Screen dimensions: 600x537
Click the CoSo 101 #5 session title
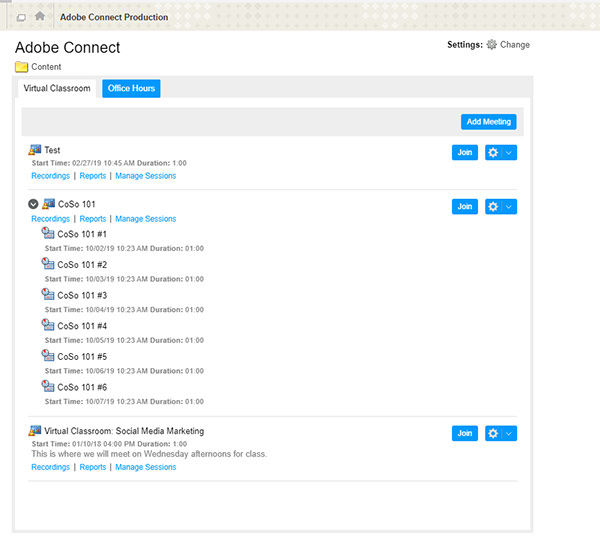[x=82, y=356]
